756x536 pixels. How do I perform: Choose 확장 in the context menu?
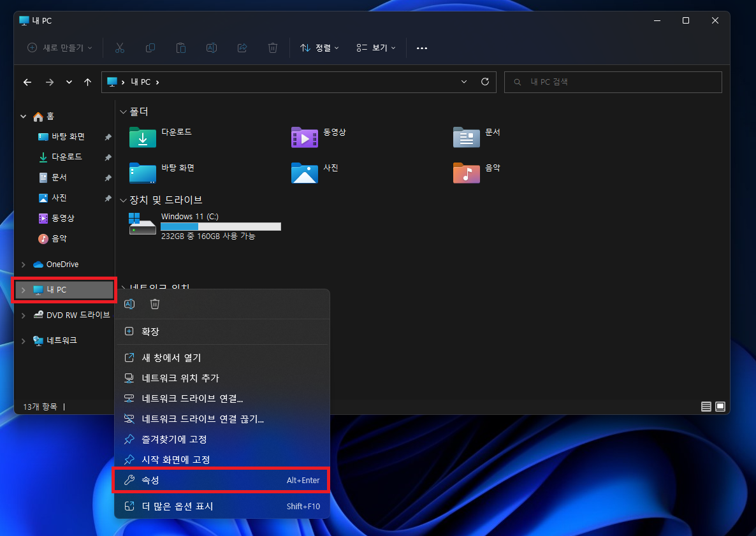222,331
